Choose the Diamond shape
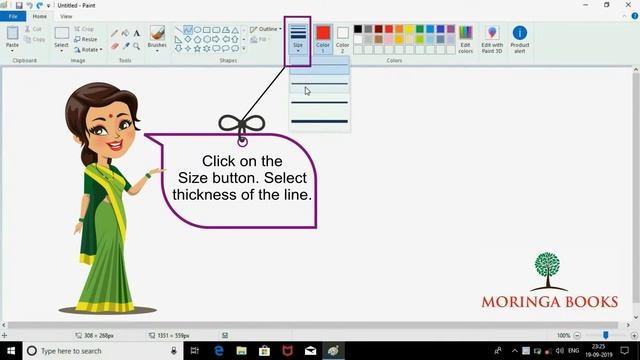Image resolution: width=640 pixels, height=360 pixels. pos(188,40)
